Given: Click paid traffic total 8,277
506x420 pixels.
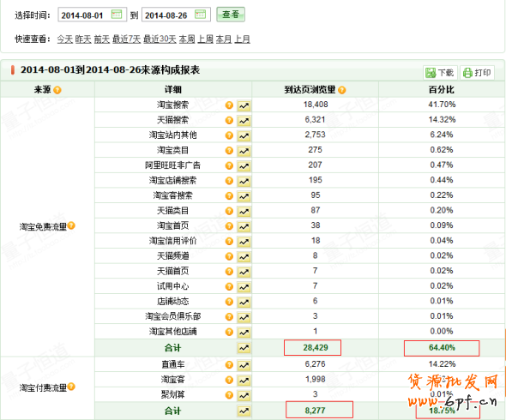Looking at the screenshot, I should [x=316, y=411].
